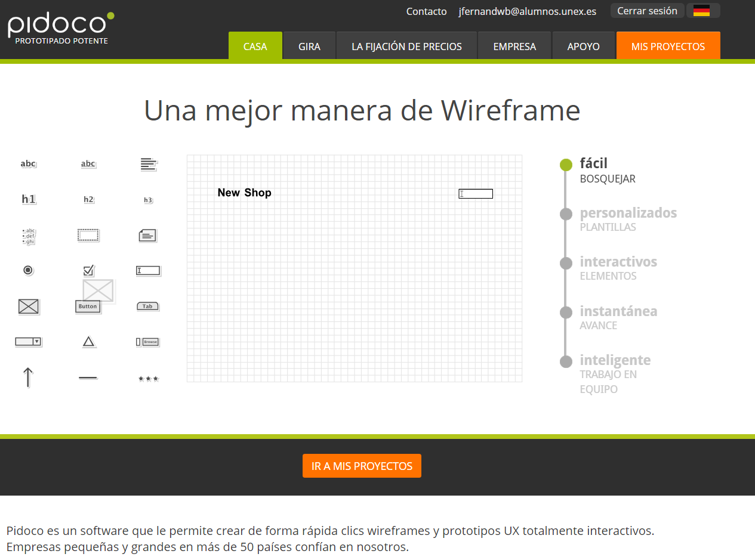
Task: Switch to the MIS PROYECTOS tab
Action: [x=668, y=45]
